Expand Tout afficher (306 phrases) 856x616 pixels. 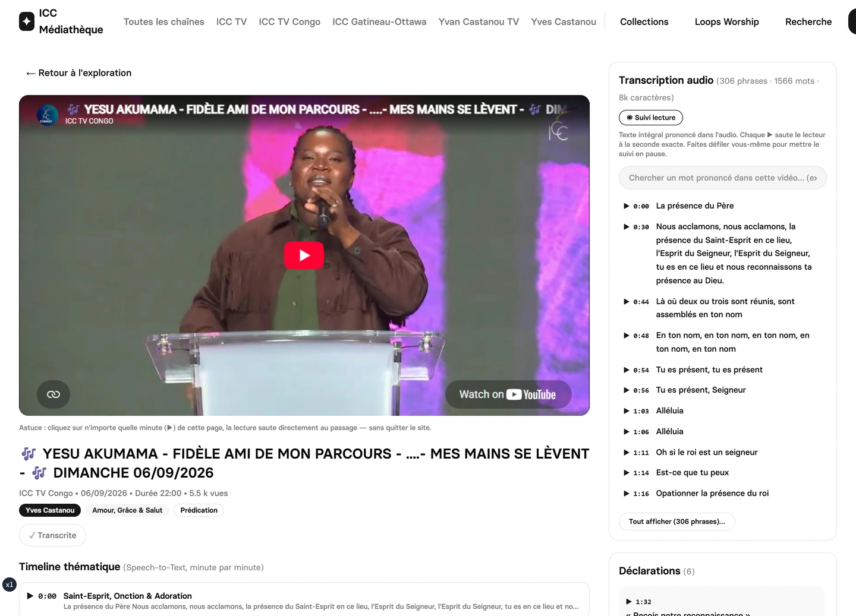click(x=677, y=522)
